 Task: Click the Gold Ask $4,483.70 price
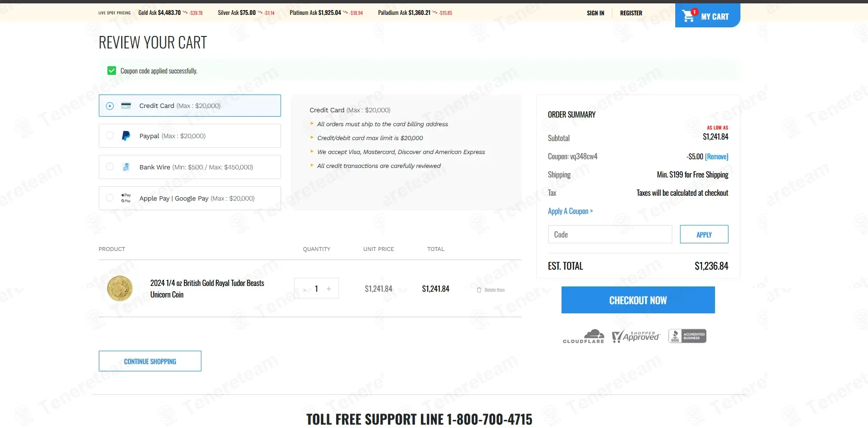click(160, 13)
